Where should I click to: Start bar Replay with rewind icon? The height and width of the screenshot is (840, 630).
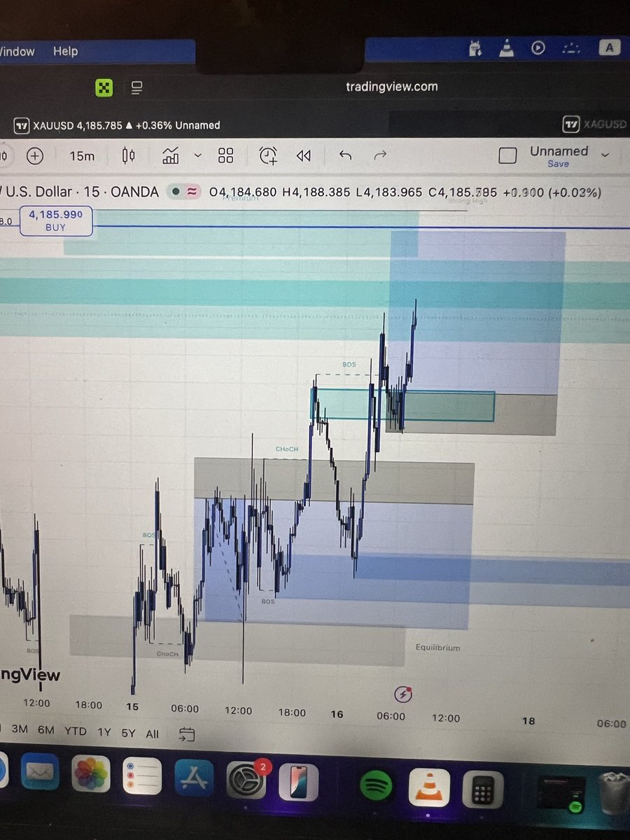pyautogui.click(x=303, y=155)
